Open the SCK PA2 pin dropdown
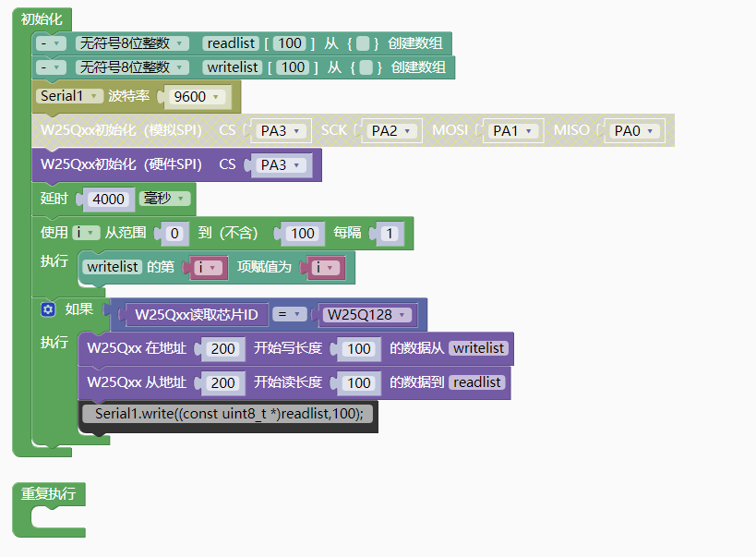Screen dimensions: 756x557 coord(391,131)
